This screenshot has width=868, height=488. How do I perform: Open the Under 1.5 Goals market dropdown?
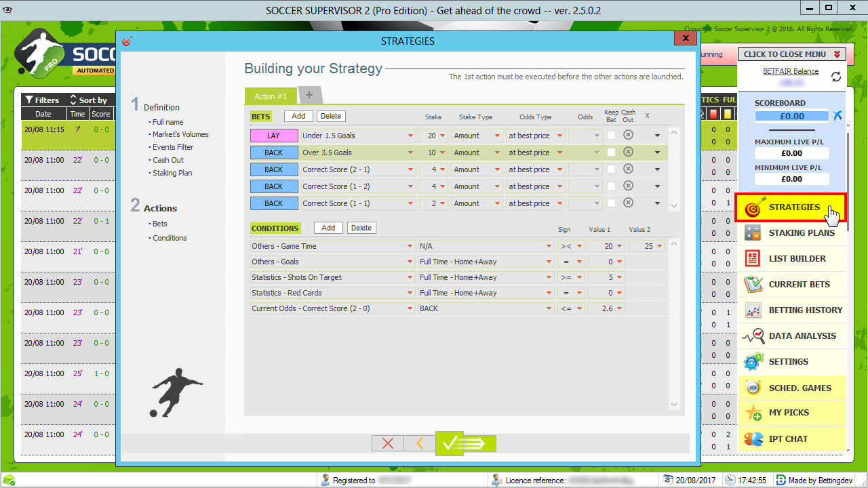point(410,136)
